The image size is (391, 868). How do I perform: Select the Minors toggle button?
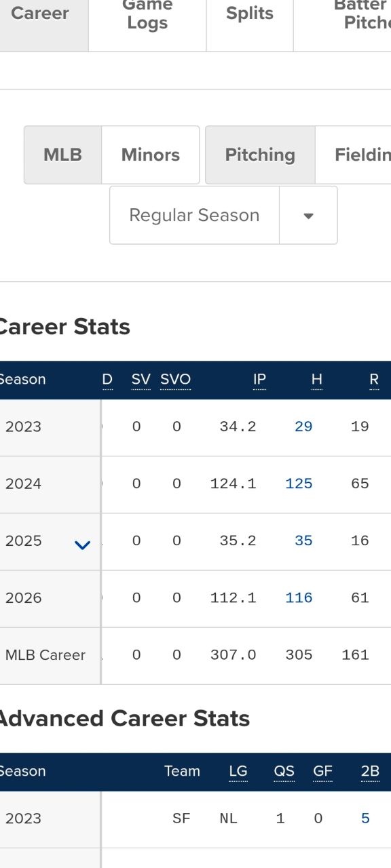(x=151, y=155)
